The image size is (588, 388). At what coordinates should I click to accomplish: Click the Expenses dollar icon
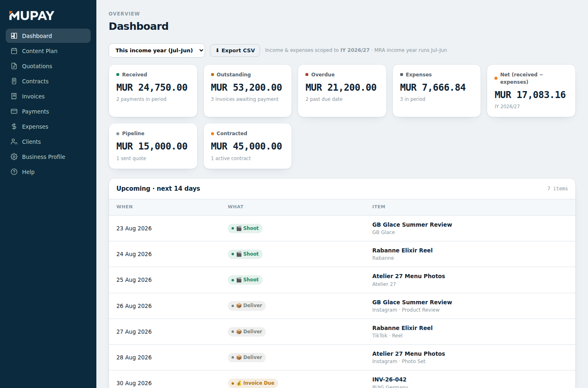pos(14,127)
